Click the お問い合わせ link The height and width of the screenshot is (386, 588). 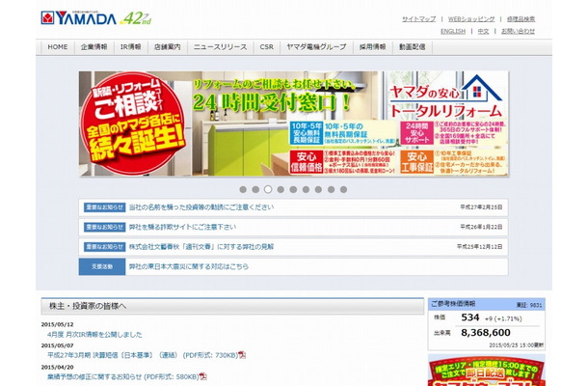pyautogui.click(x=519, y=31)
